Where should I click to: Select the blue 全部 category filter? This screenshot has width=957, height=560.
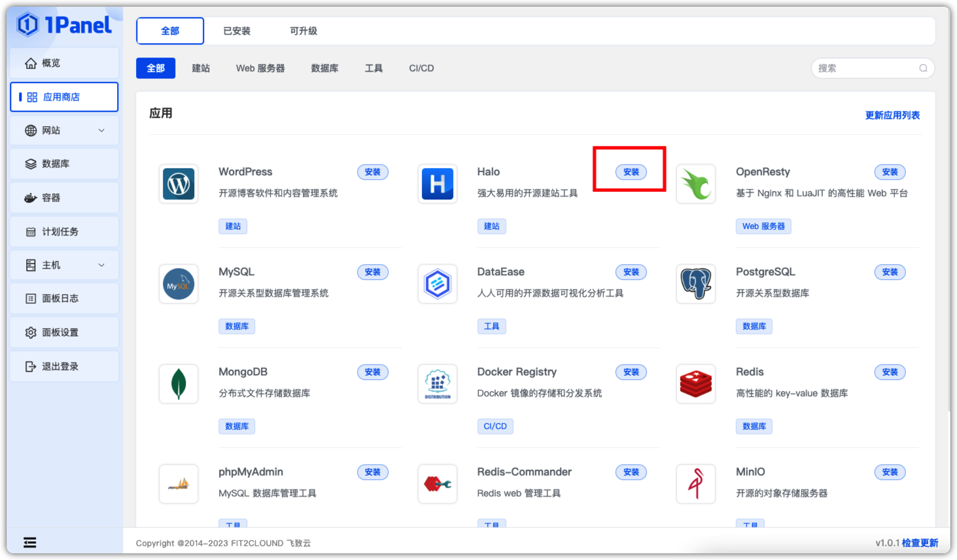point(156,68)
